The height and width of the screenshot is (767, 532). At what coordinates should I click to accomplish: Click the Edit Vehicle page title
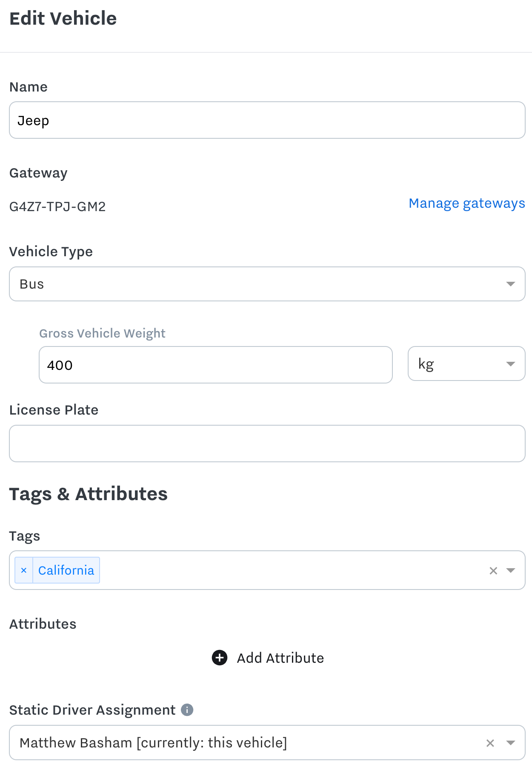63,18
